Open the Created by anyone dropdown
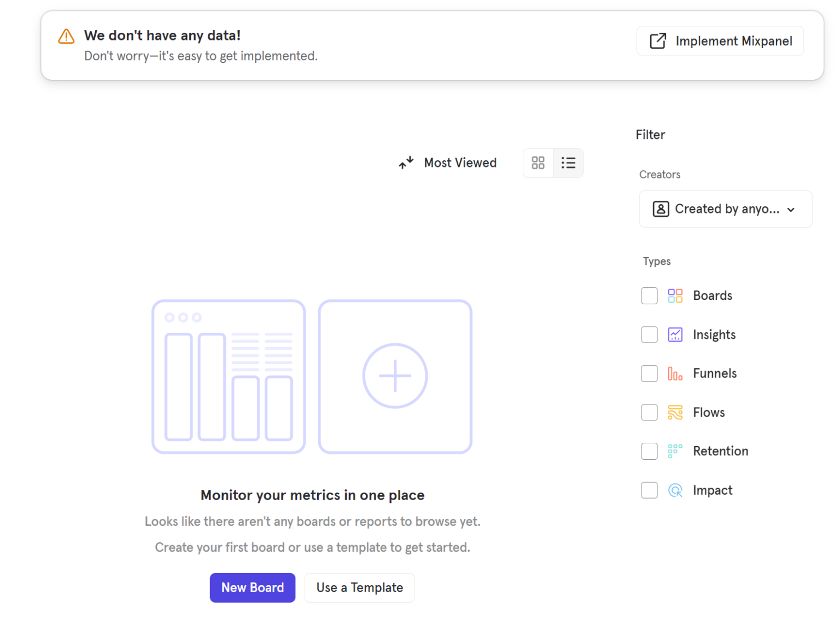The width and height of the screenshot is (840, 619). (725, 209)
